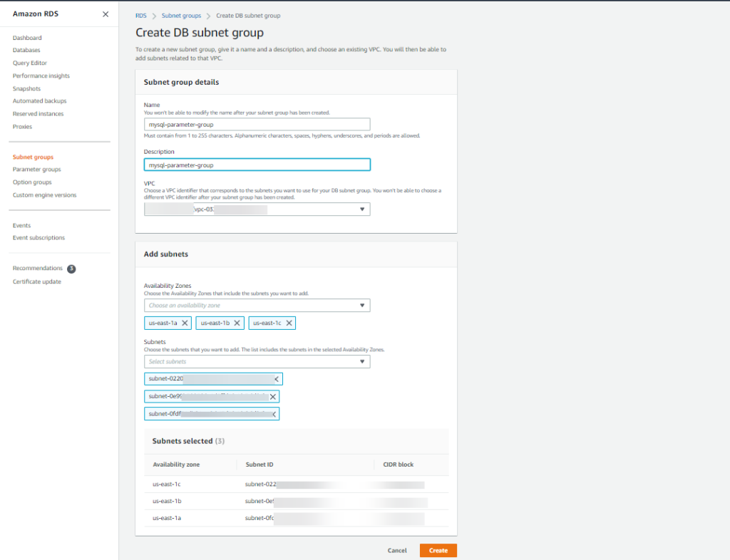Screen dimensions: 730x560
Task: Open Recommendations in the sidebar
Action: click(37, 269)
